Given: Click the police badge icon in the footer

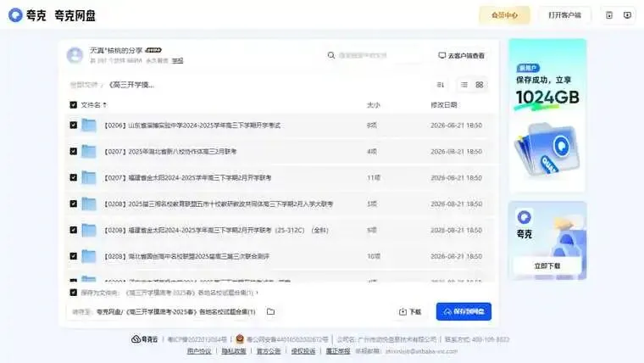Looking at the screenshot, I should pos(240,339).
